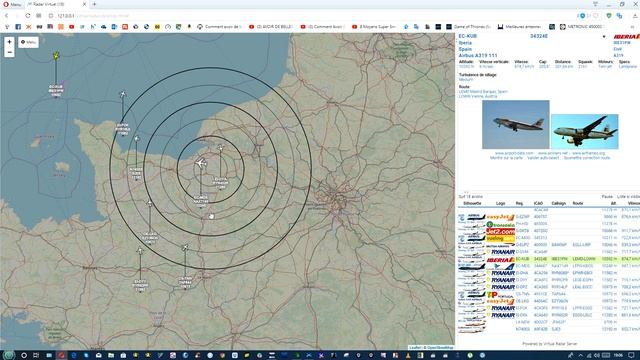Click the Jet2.com logo in aircraft list
Screen dimensions: 640x360
coord(500,231)
